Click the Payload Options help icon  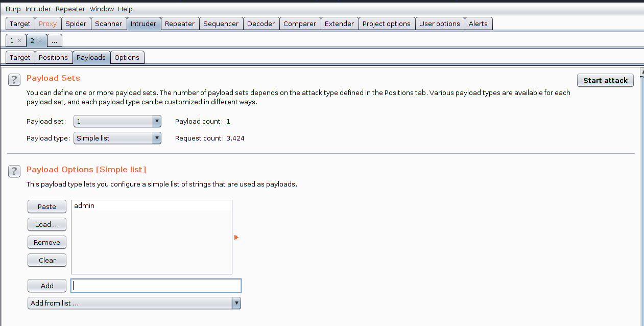point(14,171)
